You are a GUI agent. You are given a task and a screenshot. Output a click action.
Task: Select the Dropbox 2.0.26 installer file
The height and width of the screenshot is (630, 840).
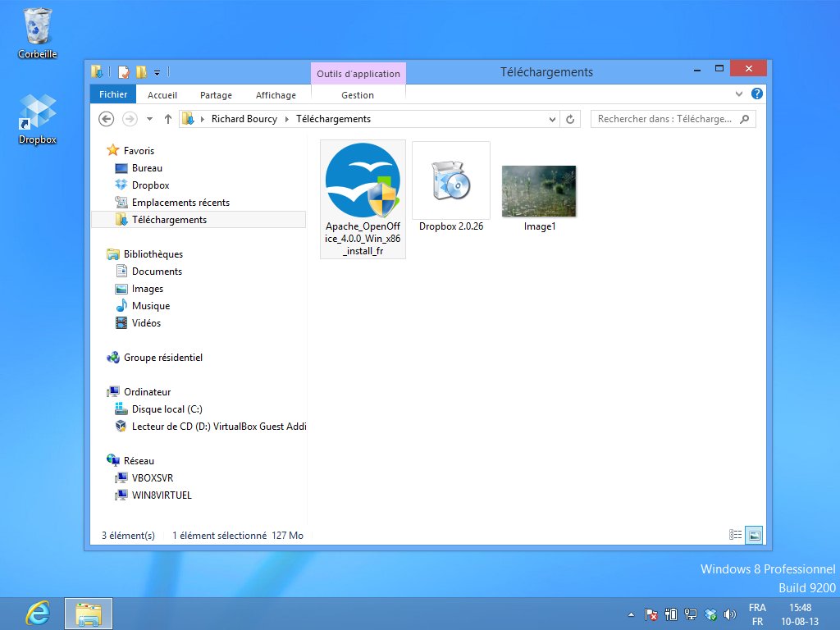451,188
